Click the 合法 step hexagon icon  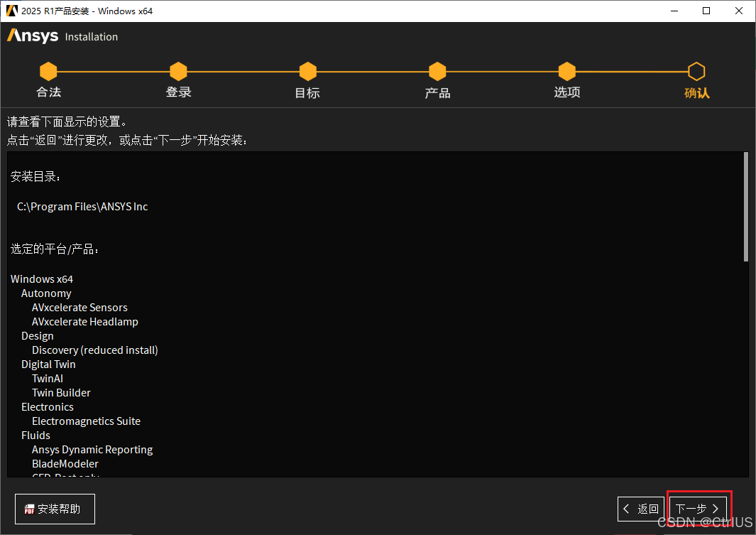coord(48,71)
